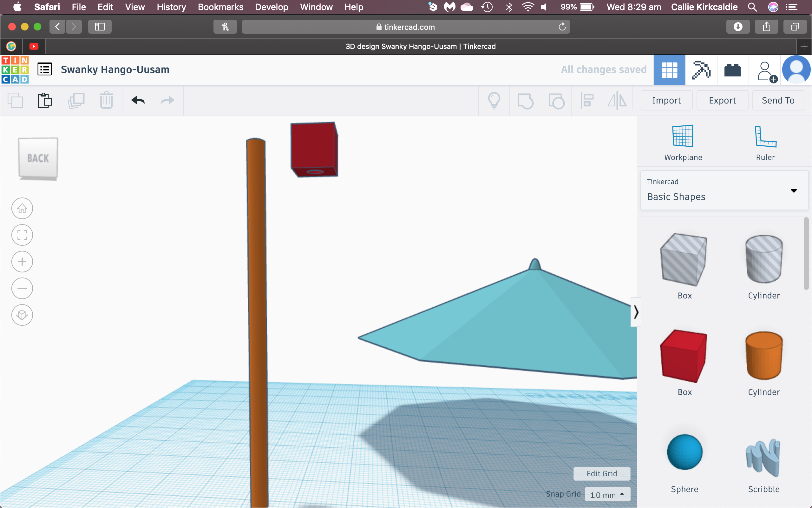812x508 pixels.
Task: Open Safari Downloads icon
Action: tap(738, 27)
